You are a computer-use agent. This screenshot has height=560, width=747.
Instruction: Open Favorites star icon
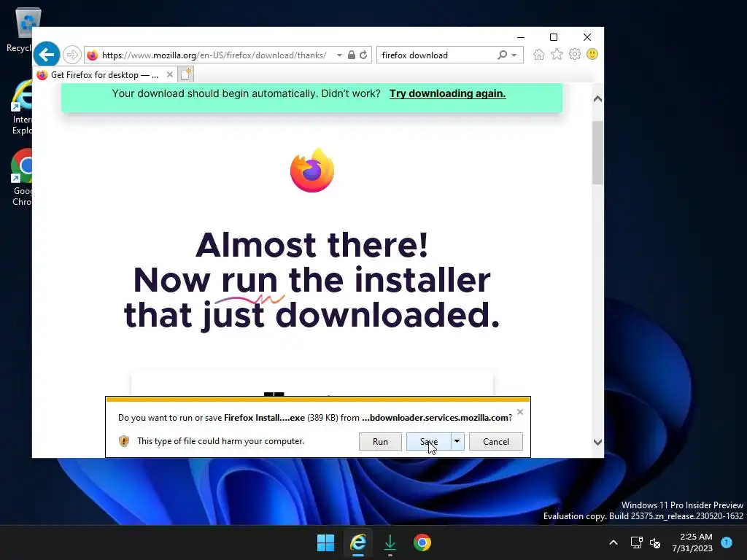tap(557, 54)
